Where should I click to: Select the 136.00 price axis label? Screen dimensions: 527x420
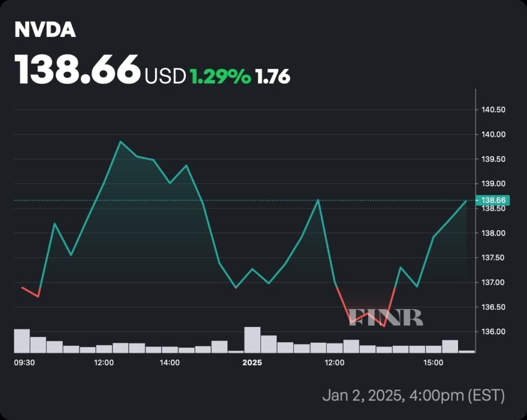pyautogui.click(x=493, y=331)
